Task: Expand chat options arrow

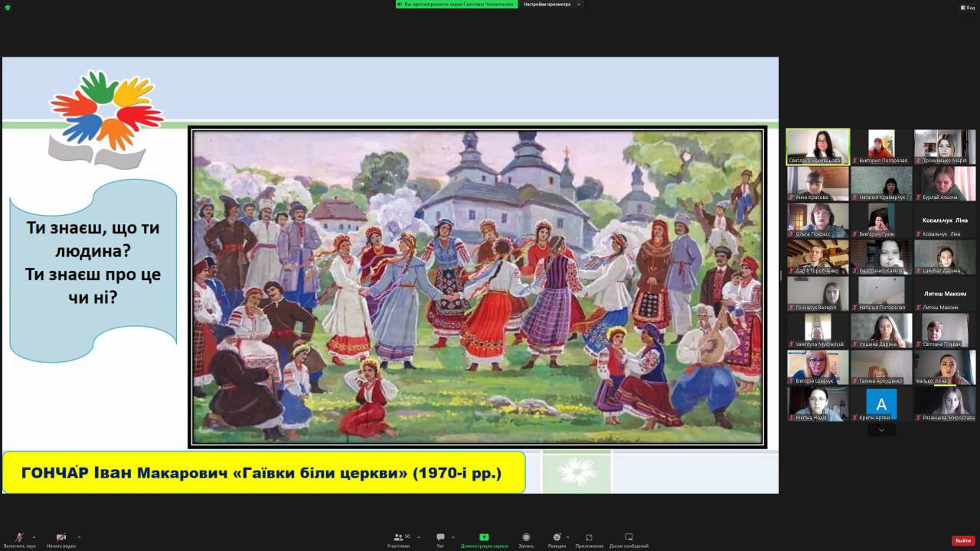Action: 453,536
